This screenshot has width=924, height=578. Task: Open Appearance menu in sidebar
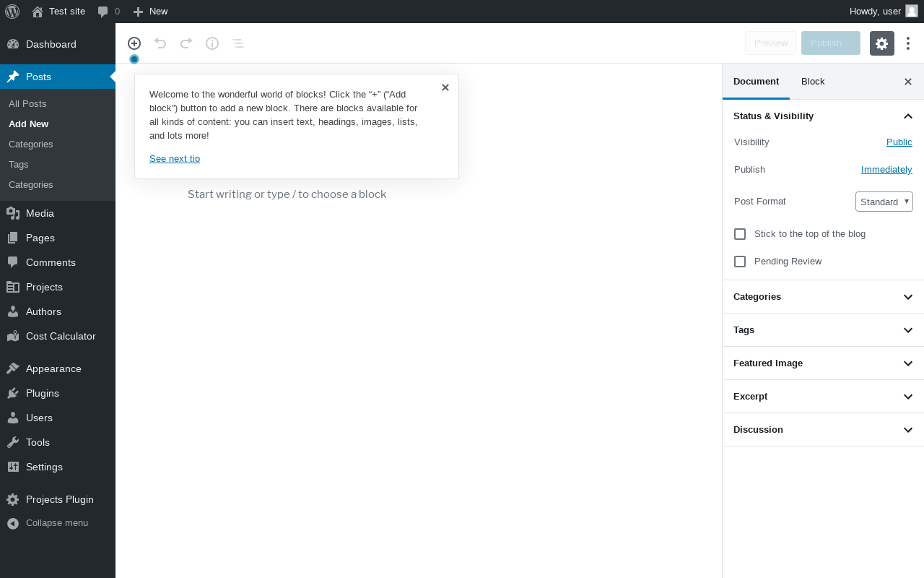[58, 368]
